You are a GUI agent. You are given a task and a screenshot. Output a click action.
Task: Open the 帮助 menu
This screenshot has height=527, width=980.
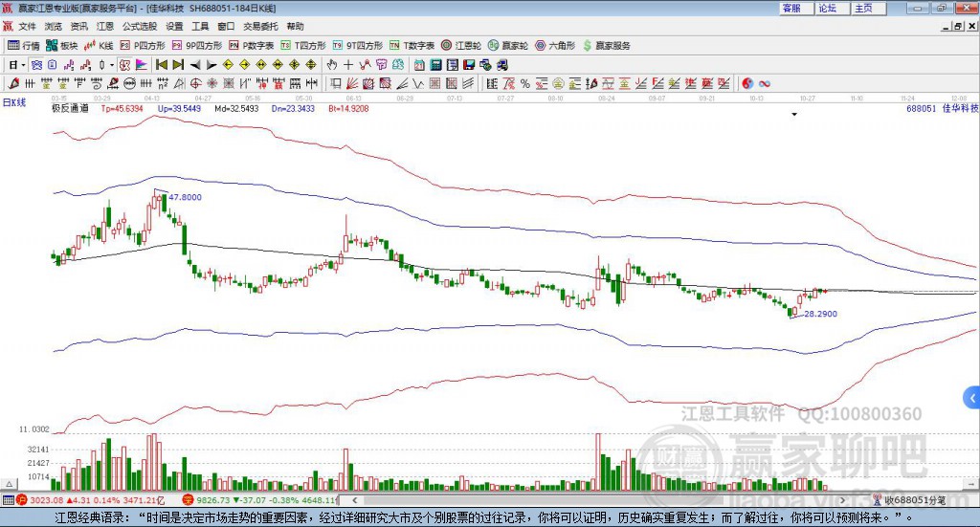point(295,26)
